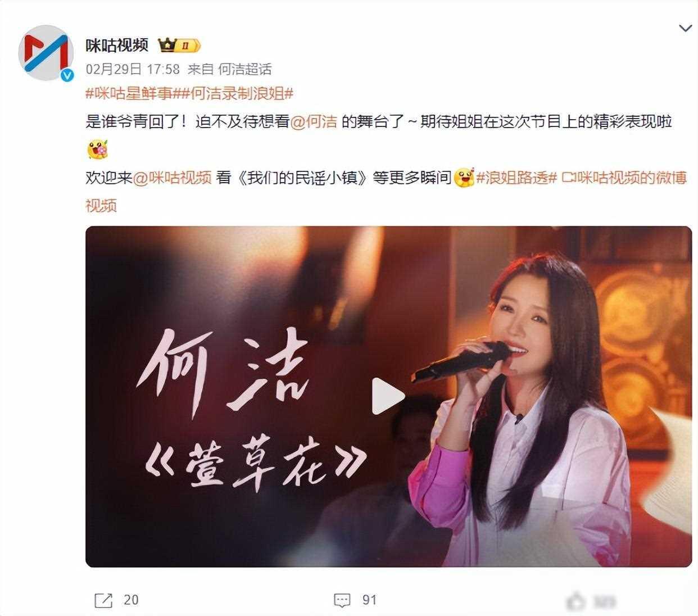
Task: Click the repost count 20
Action: [x=131, y=600]
